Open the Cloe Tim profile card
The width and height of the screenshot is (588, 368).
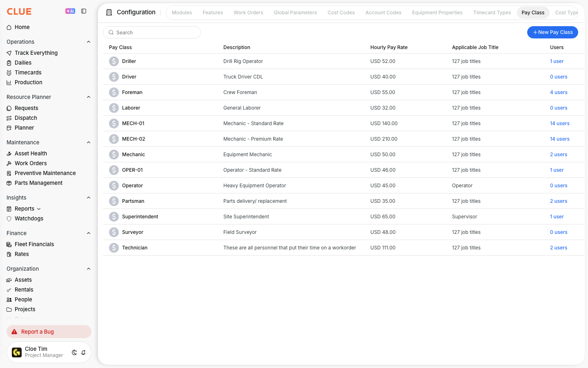click(x=49, y=352)
